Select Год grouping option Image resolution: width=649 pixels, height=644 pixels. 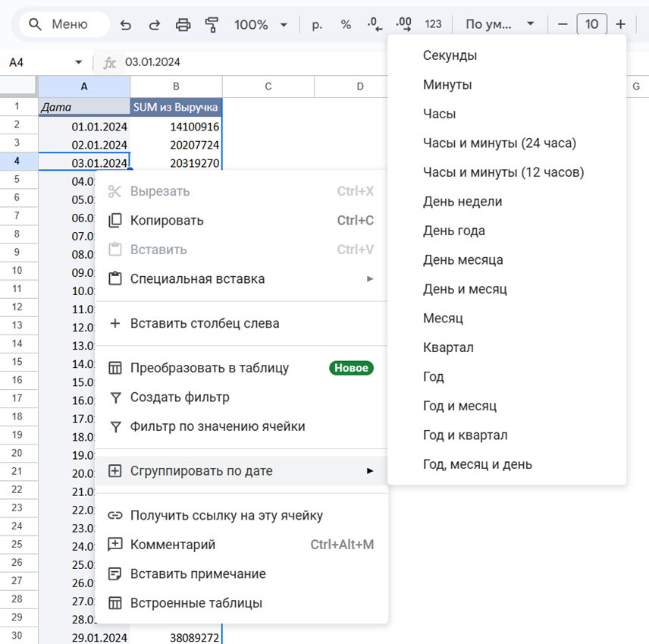click(x=506, y=377)
